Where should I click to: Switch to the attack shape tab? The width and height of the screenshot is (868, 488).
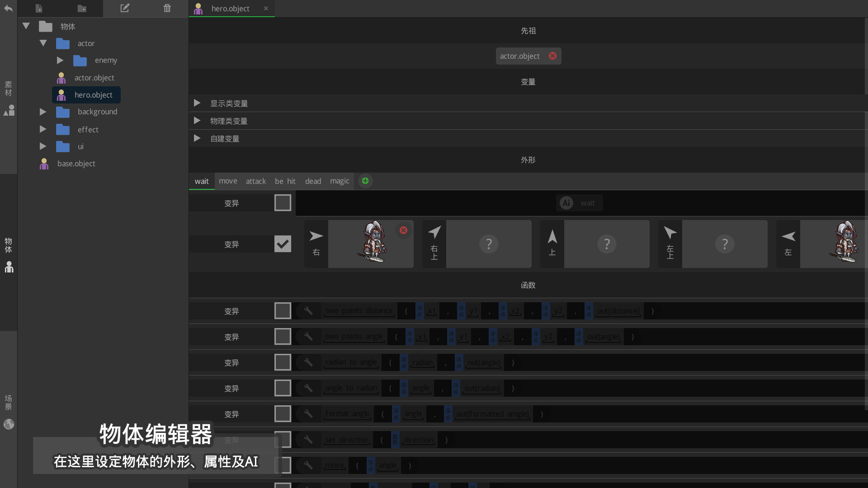255,181
